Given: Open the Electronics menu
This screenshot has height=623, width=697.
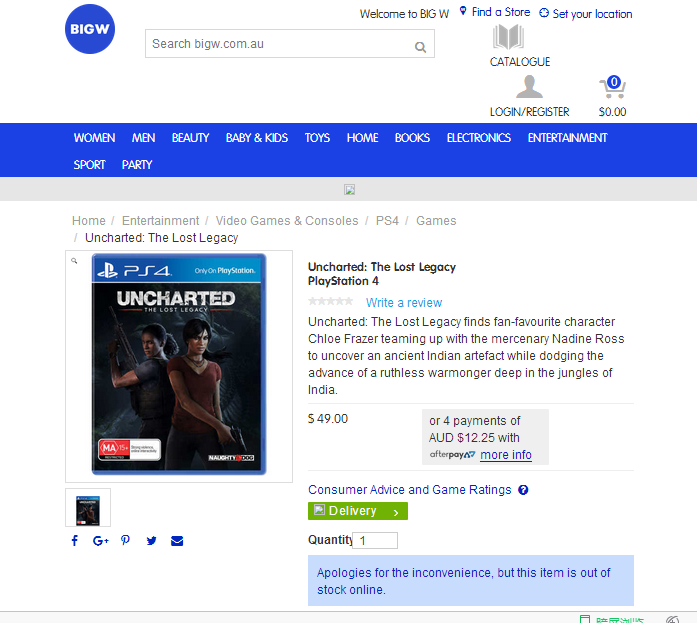Looking at the screenshot, I should click(479, 138).
